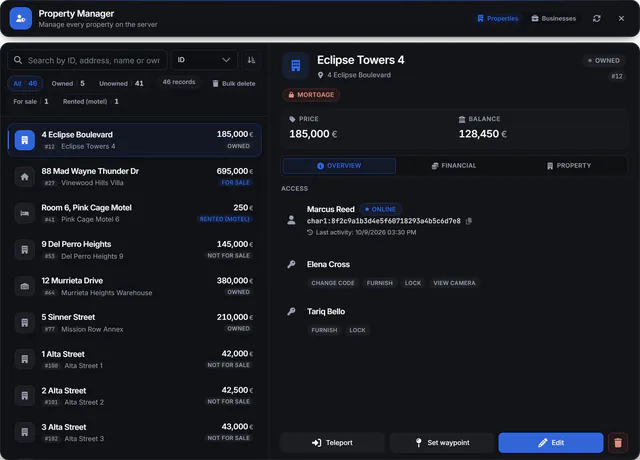Close the Property Manager window
The image size is (640, 460).
[621, 18]
